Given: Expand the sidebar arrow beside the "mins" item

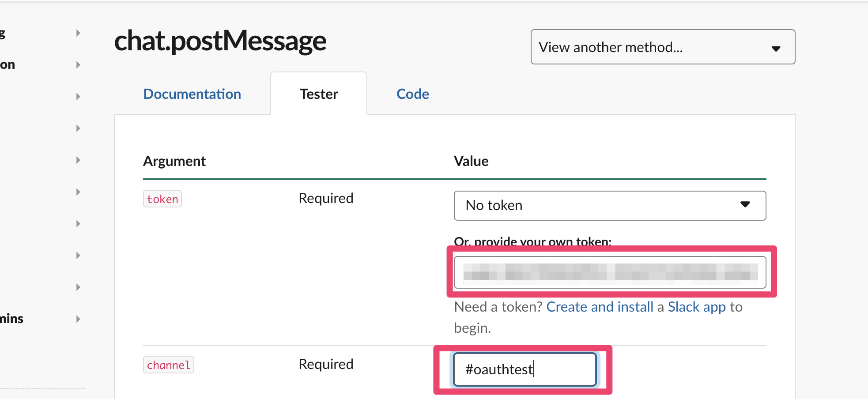Looking at the screenshot, I should (78, 319).
